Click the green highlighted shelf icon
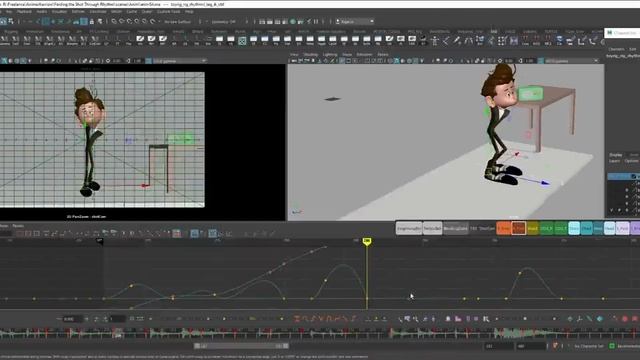Viewport: 640px width, 360px height. click(x=242, y=40)
